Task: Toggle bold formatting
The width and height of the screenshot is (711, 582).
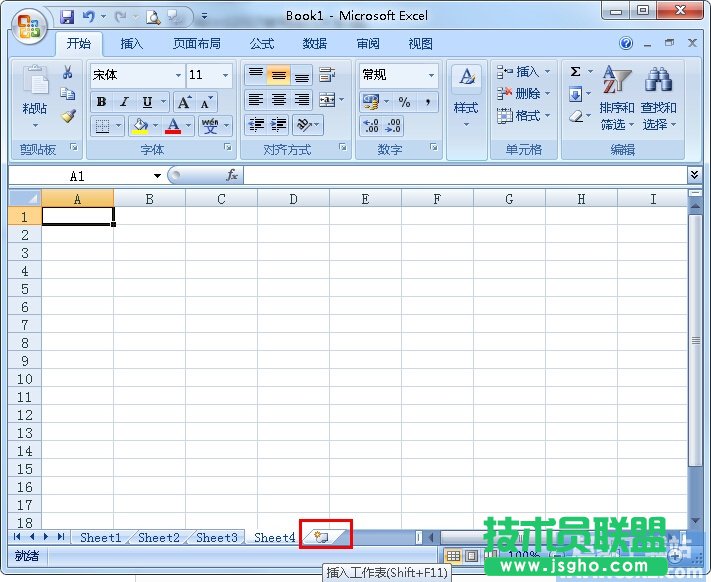Action: tap(101, 102)
